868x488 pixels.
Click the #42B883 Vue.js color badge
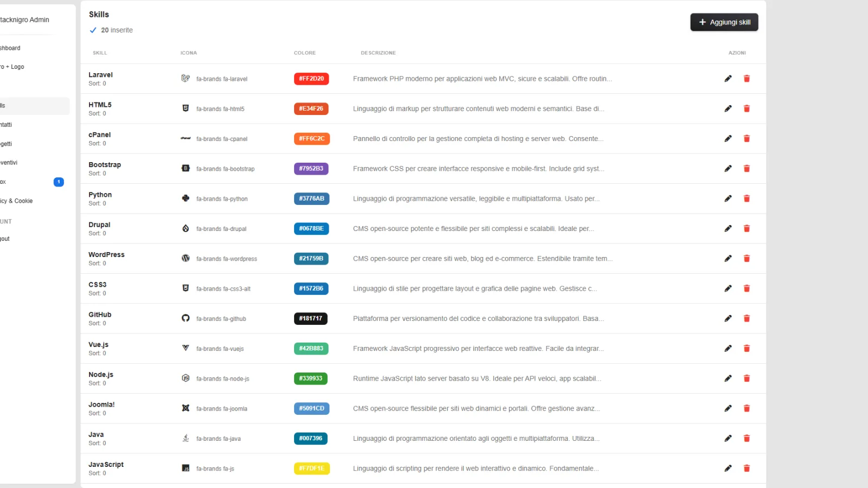(311, 349)
